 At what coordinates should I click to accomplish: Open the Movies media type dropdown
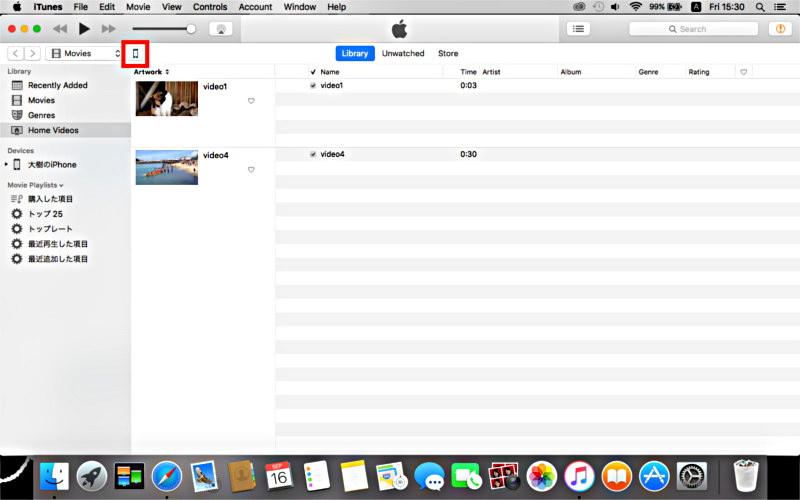tap(85, 53)
